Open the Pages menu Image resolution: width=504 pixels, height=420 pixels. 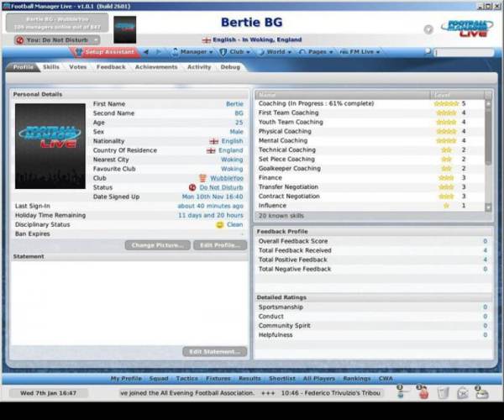tap(316, 52)
